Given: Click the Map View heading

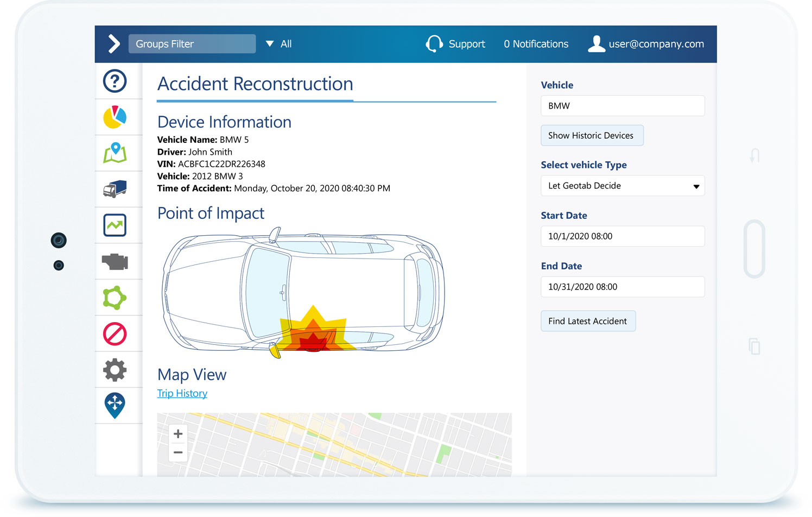Looking at the screenshot, I should point(192,375).
